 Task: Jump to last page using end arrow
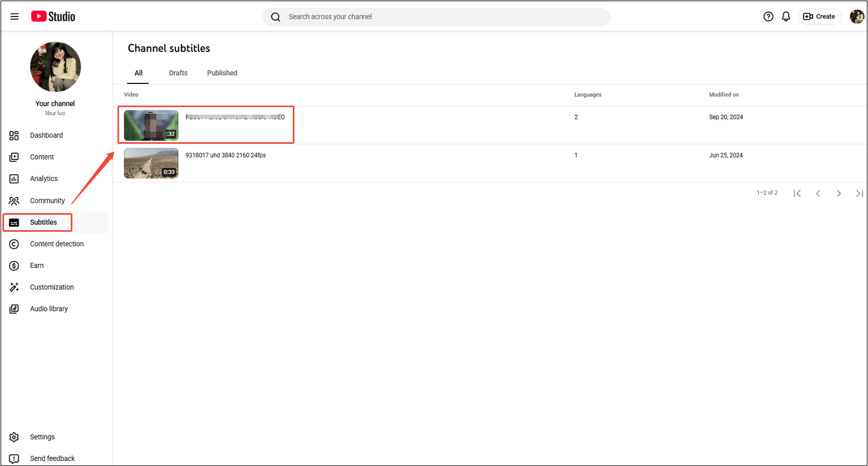tap(859, 193)
